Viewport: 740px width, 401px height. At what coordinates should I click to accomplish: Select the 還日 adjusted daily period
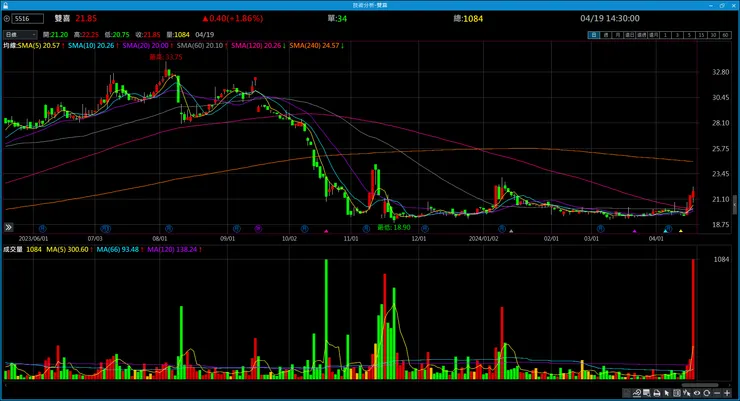(630, 35)
